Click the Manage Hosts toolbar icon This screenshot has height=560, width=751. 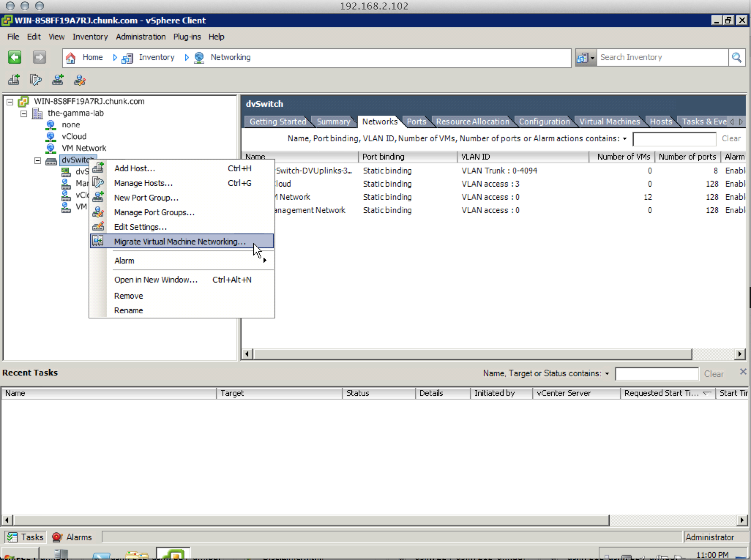coord(36,80)
